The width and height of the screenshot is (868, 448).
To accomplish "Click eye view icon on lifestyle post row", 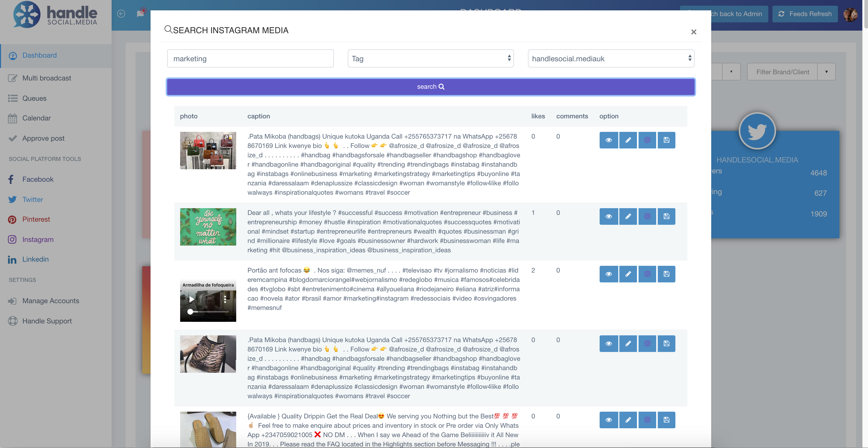I will [x=608, y=216].
